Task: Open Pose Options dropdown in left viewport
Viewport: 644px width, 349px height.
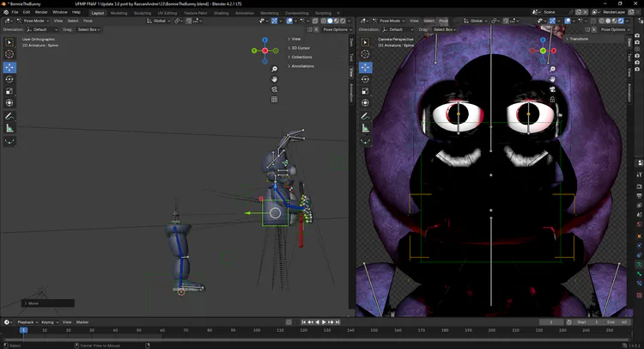Action: [337, 29]
